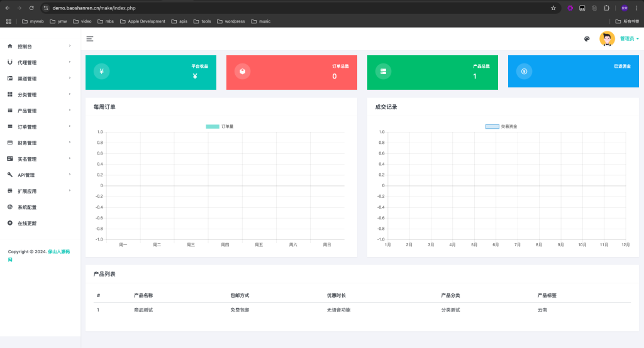Click the circle icon beside 在线更新
Viewport: 644px width, 348px height.
click(x=10, y=223)
